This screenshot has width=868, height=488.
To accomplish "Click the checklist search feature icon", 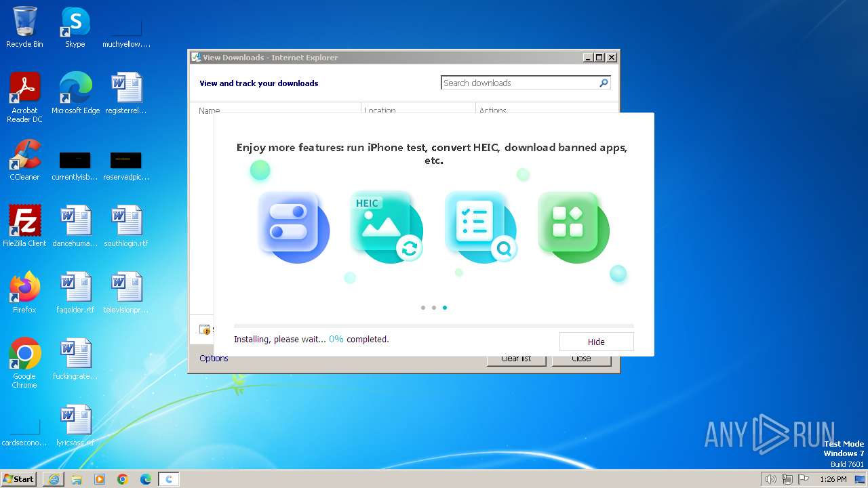I will click(481, 226).
